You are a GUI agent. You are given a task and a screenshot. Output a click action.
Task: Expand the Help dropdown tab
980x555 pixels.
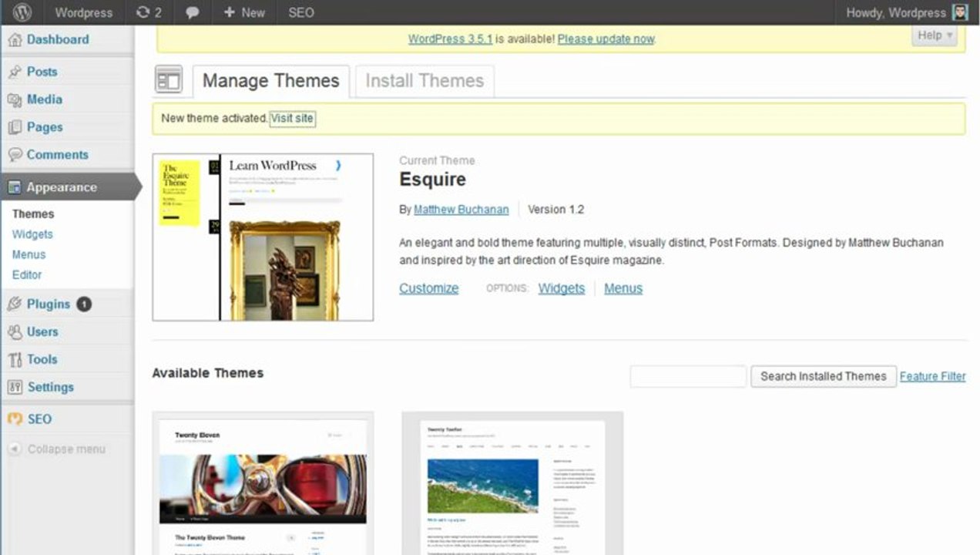click(x=935, y=35)
